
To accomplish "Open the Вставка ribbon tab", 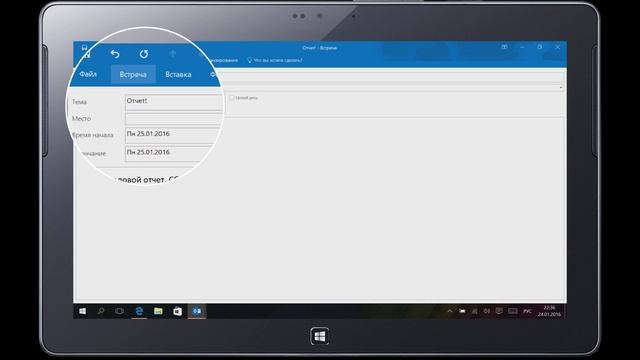I will coord(178,75).
